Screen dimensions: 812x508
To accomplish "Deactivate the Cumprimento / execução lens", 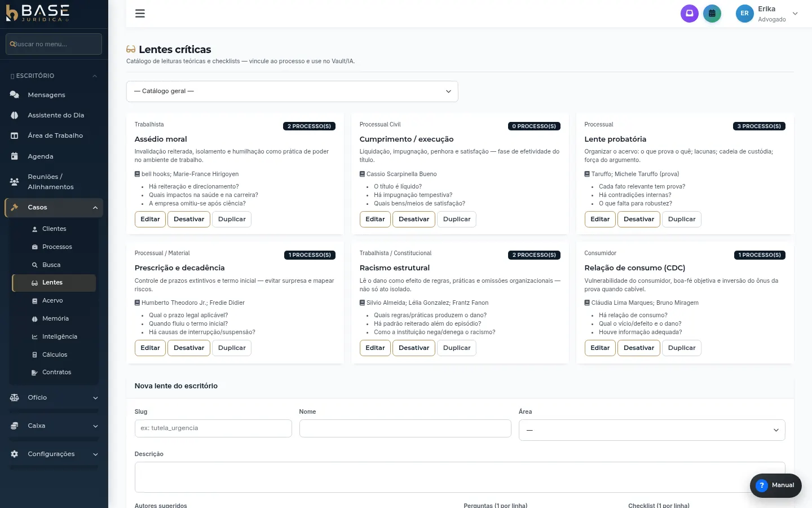I will pos(414,219).
